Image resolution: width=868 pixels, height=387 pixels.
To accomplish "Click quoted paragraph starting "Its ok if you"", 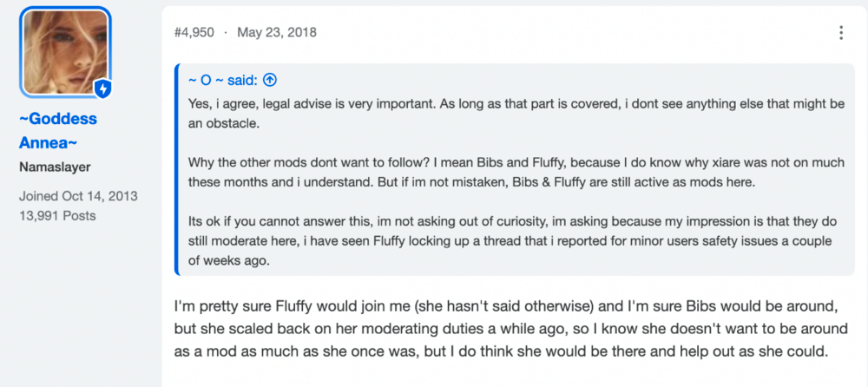I will (513, 241).
